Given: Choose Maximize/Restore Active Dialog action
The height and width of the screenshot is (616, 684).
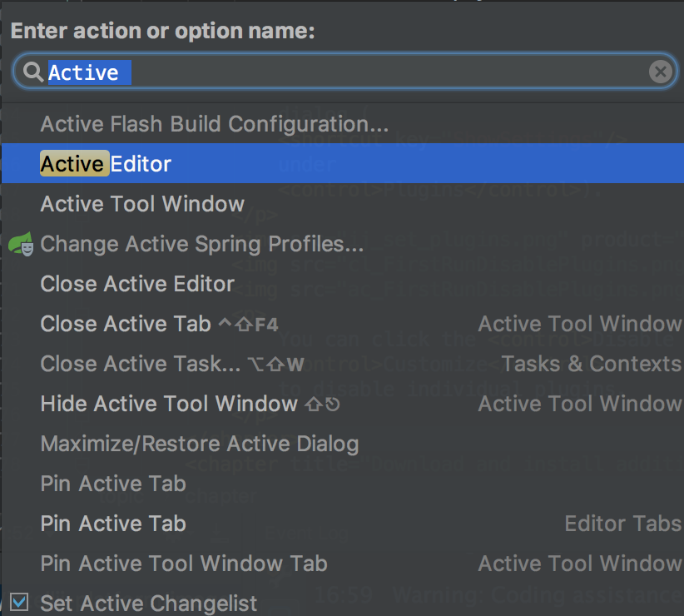Looking at the screenshot, I should pos(200,444).
